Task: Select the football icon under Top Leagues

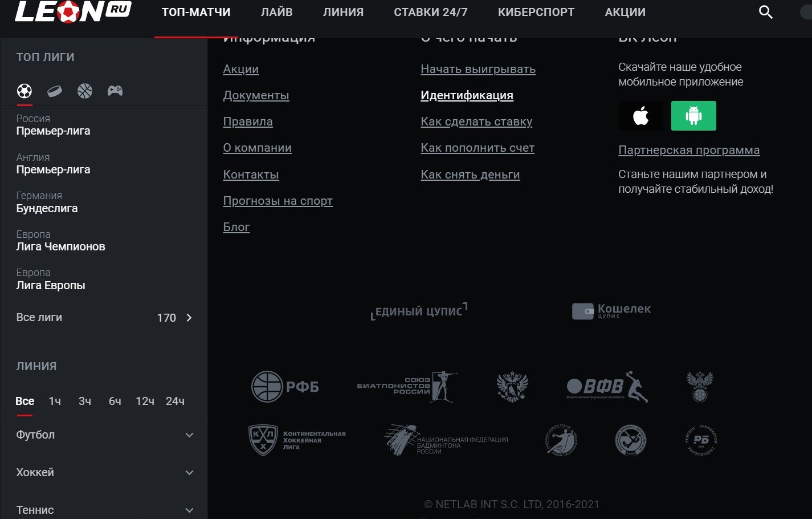Action: [x=25, y=91]
